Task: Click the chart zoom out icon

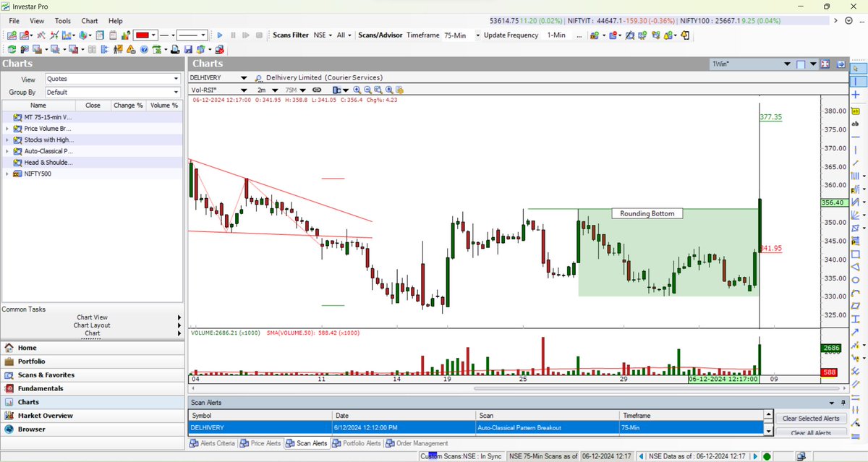Action: 367,90
